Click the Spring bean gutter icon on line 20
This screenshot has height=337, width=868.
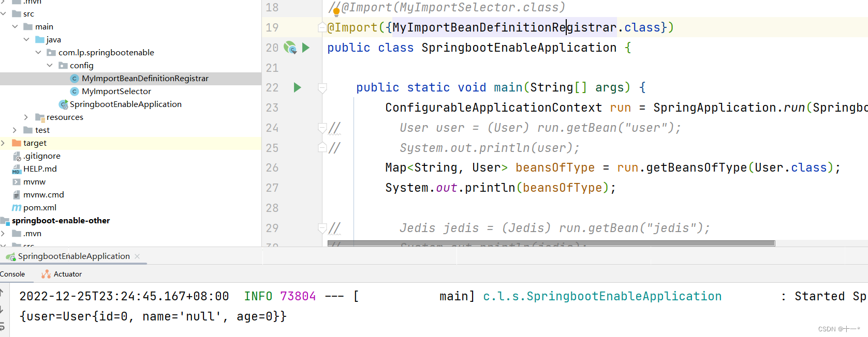[x=290, y=48]
